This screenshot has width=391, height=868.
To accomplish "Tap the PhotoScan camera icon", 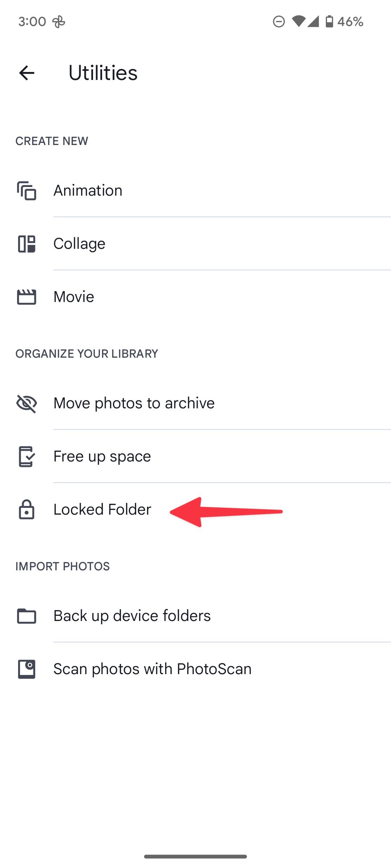I will 26,668.
